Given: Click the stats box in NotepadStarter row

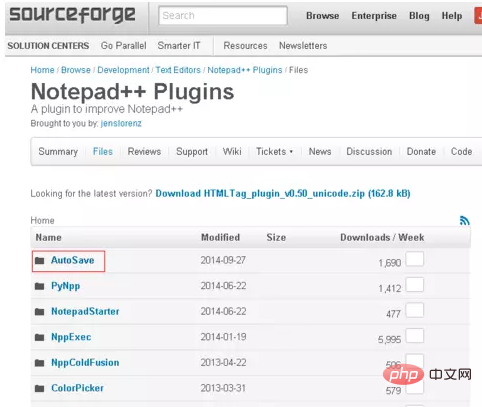Looking at the screenshot, I should [415, 310].
